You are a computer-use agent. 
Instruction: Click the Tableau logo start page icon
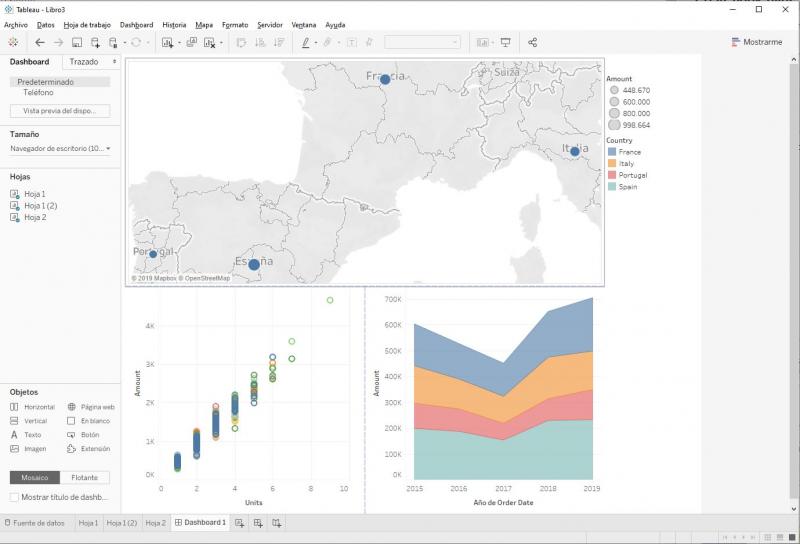click(13, 43)
